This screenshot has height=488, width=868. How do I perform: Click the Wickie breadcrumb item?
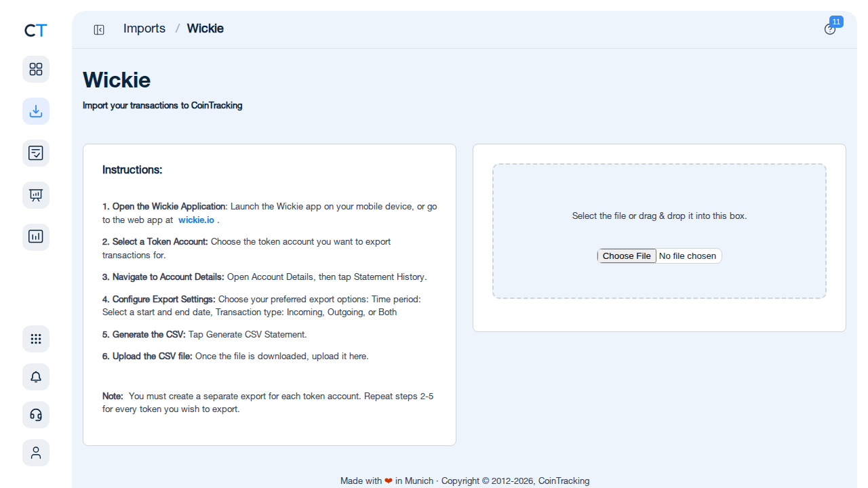point(205,28)
